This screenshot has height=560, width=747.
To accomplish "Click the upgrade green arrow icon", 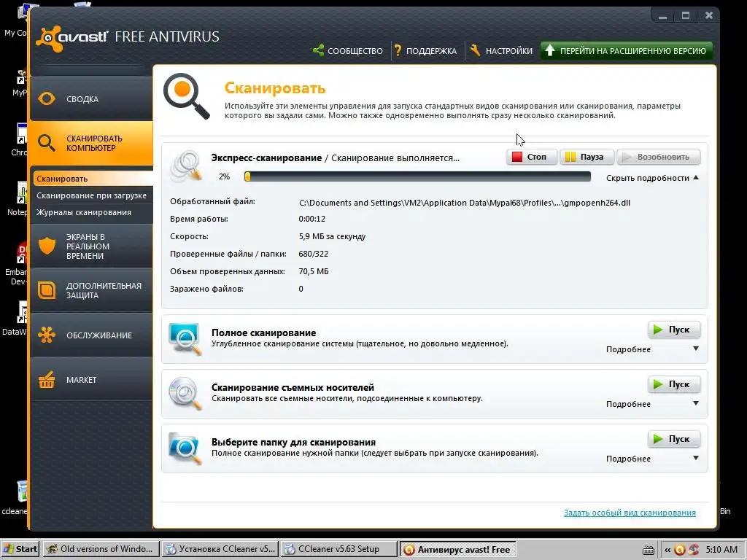I will pos(550,50).
